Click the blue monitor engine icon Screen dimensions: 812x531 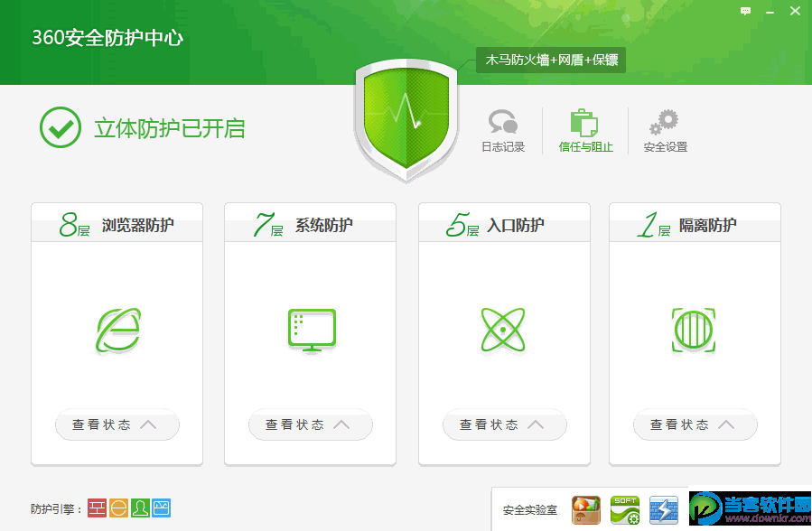(x=161, y=508)
